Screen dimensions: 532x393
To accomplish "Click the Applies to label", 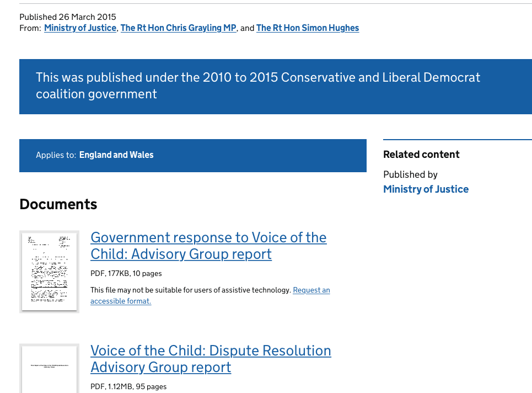I will 56,155.
